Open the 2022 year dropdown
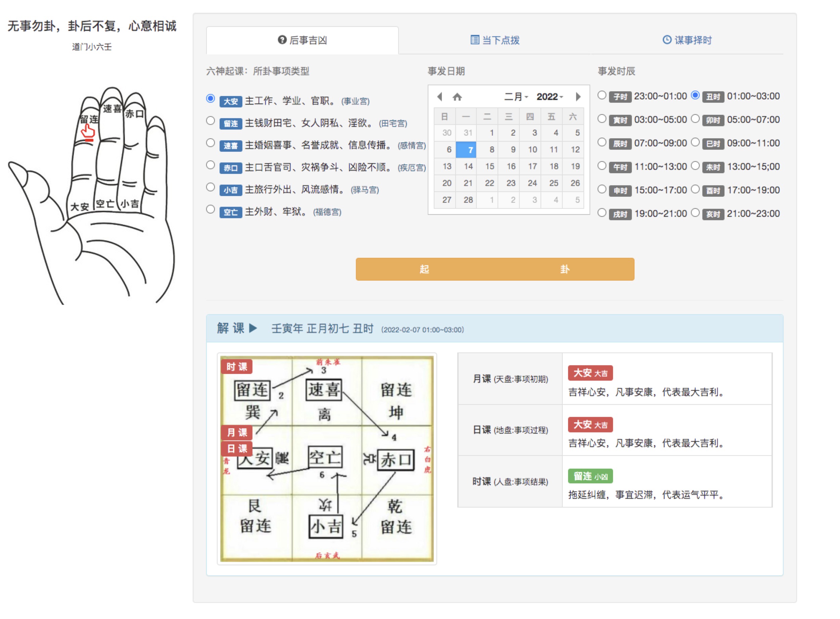Screen dimensions: 840x619 point(549,97)
